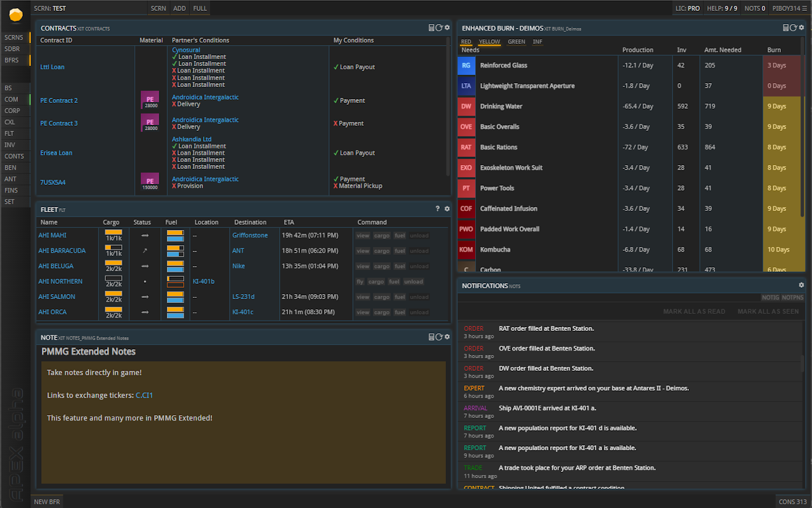
Task: Click the help question mark in Fleet panel
Action: click(x=437, y=209)
